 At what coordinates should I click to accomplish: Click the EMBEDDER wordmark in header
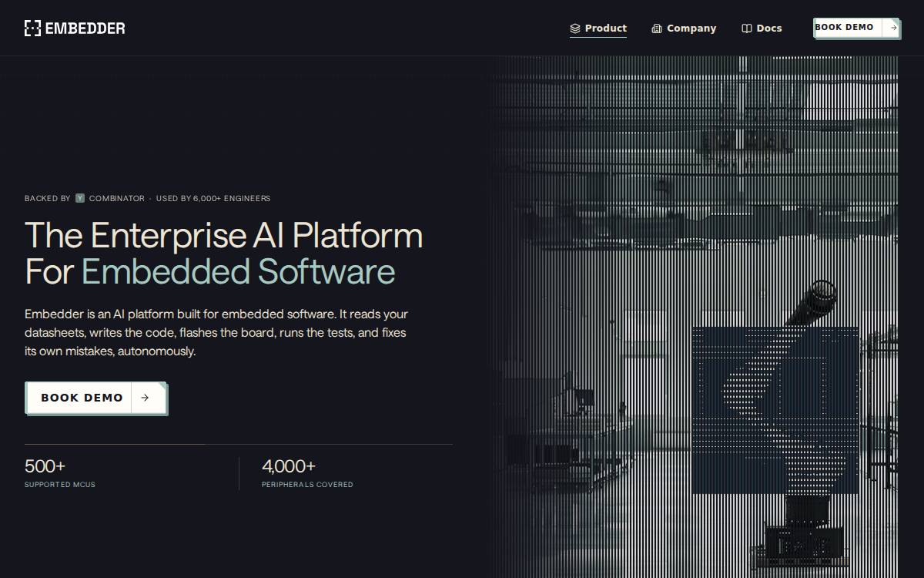pos(85,29)
